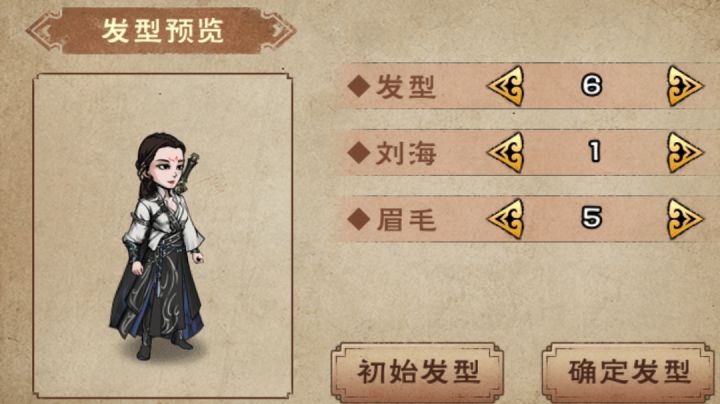Click the diamond bullet beside 发型

(359, 86)
